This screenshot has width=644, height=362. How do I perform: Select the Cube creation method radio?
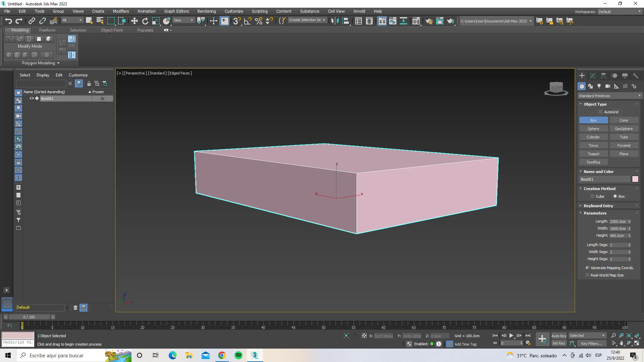(592, 196)
